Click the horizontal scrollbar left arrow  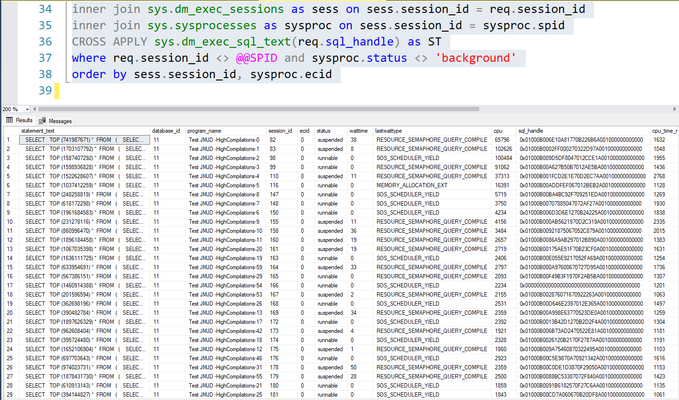click(x=35, y=109)
